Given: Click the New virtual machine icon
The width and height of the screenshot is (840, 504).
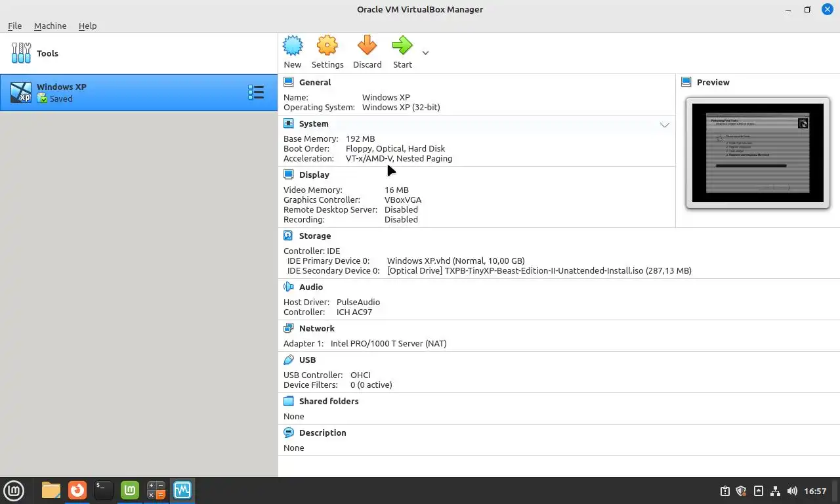Looking at the screenshot, I should (x=293, y=46).
